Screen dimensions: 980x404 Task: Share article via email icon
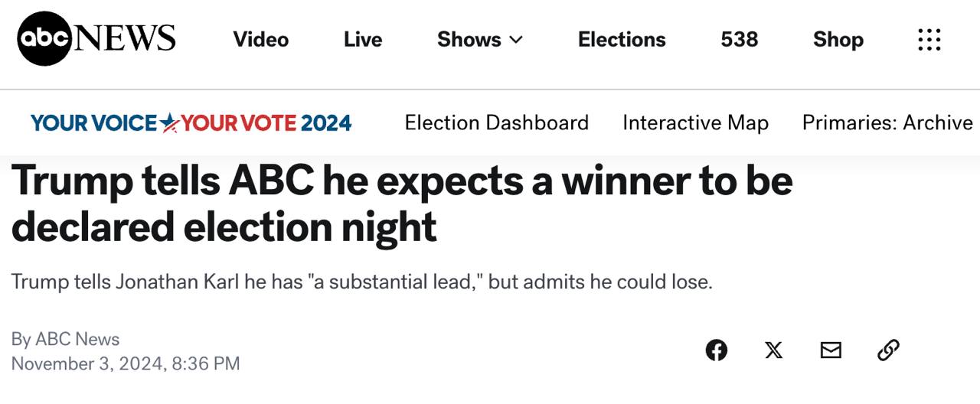[831, 350]
